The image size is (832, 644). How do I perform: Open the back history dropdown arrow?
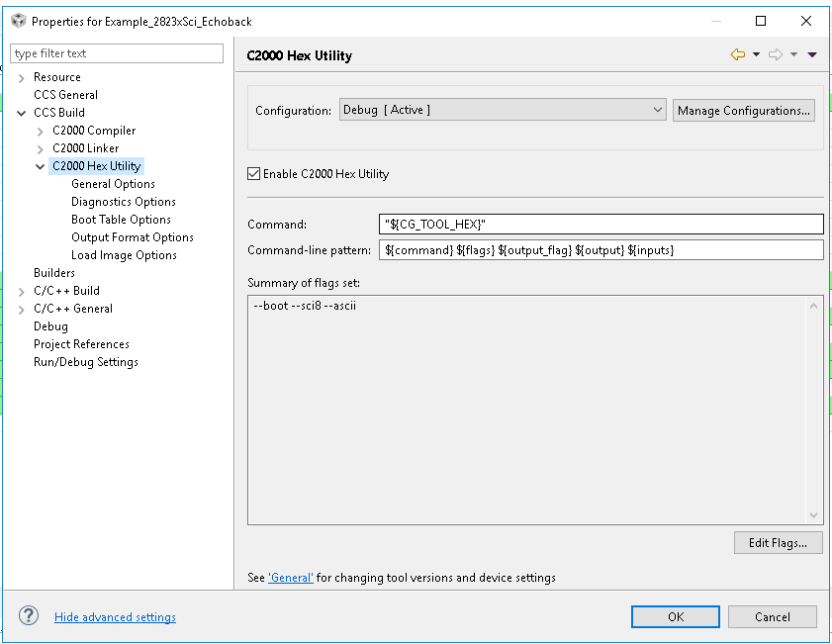[x=756, y=54]
